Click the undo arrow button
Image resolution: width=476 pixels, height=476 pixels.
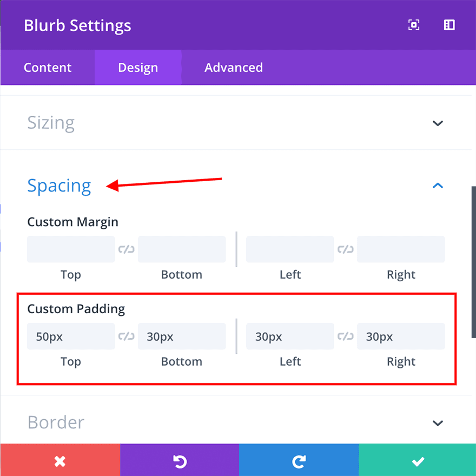(x=180, y=461)
